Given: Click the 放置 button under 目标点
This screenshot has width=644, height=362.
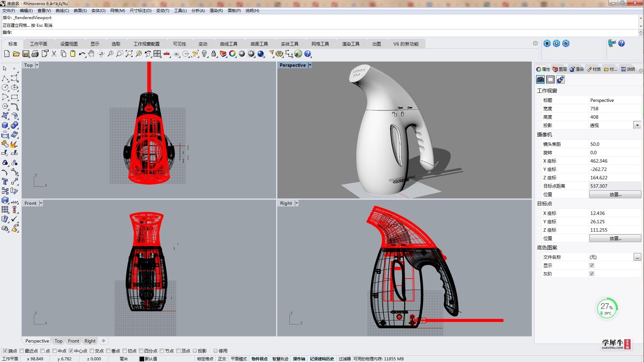Looking at the screenshot, I should tap(615, 238).
